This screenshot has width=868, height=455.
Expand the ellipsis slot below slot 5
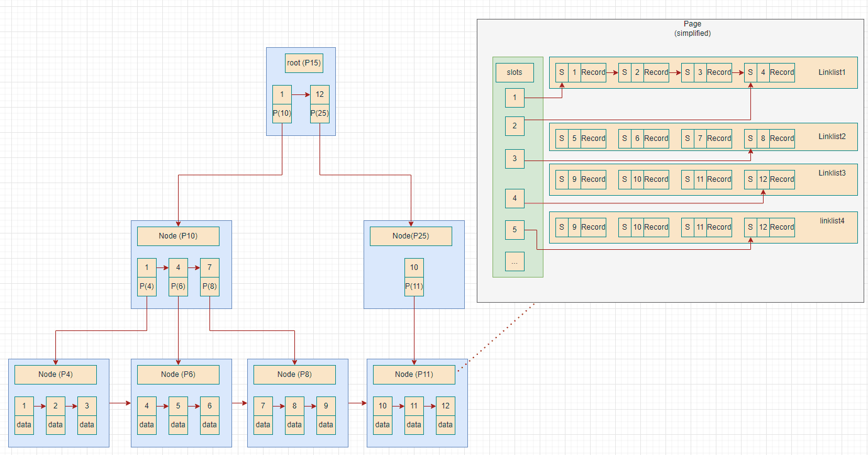515,261
